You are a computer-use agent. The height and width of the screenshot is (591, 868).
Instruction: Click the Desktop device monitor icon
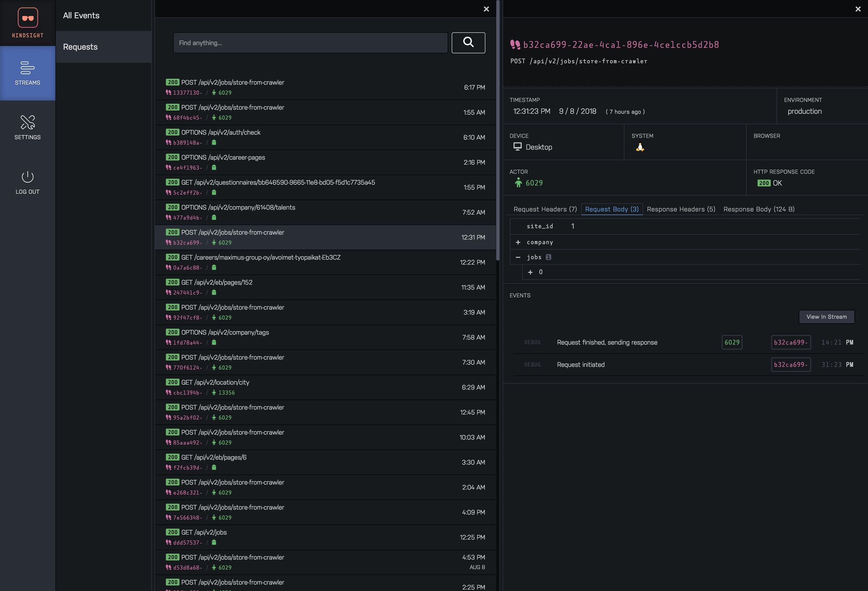pos(517,147)
